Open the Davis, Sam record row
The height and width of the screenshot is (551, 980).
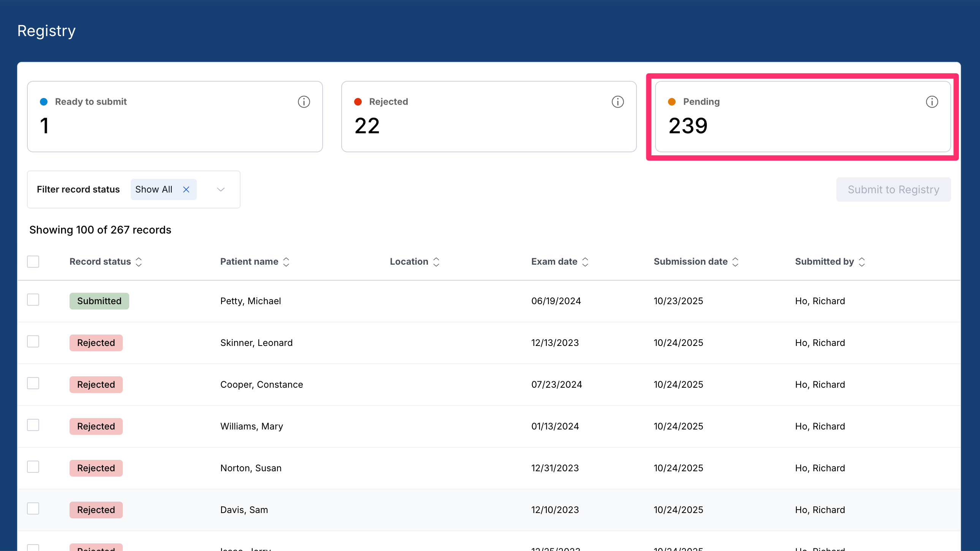(489, 510)
